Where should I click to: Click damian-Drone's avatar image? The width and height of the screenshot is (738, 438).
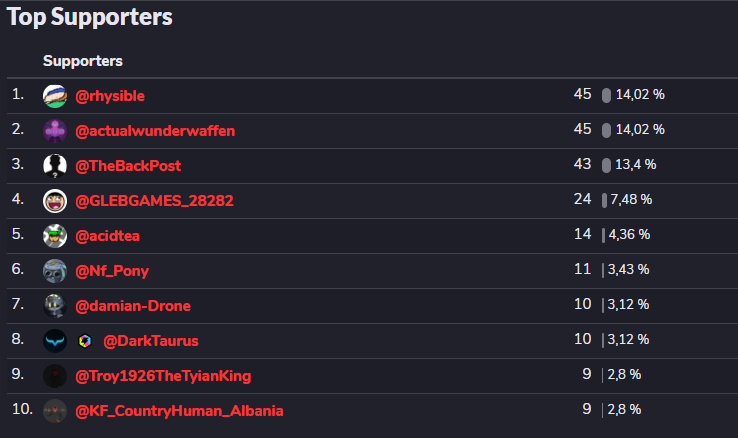pyautogui.click(x=55, y=306)
